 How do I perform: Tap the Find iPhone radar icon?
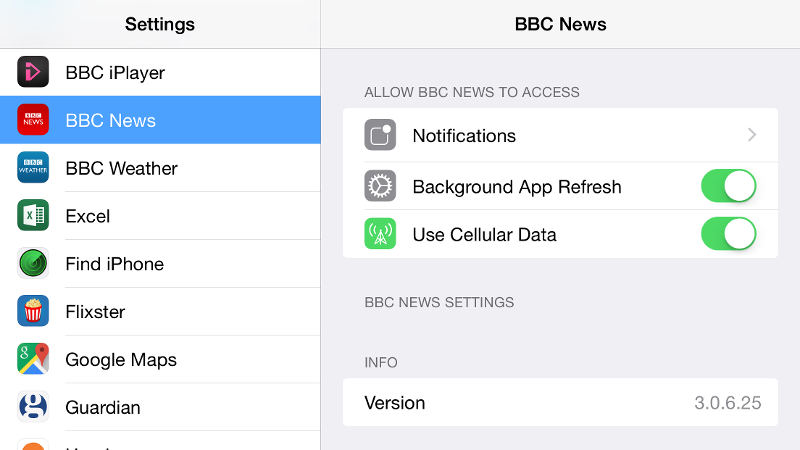(x=33, y=263)
